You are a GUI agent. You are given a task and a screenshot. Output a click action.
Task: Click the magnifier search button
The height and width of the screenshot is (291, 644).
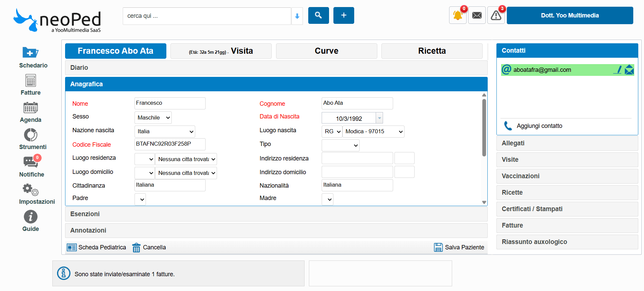tap(318, 15)
